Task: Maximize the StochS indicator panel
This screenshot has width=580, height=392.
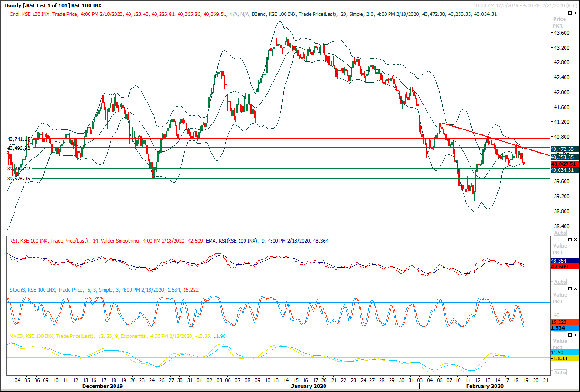Action: click(x=571, y=288)
